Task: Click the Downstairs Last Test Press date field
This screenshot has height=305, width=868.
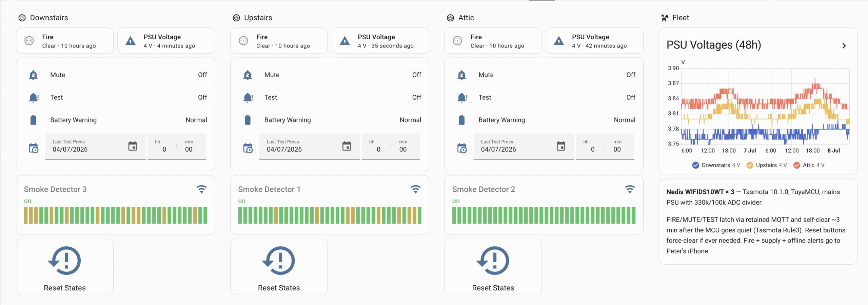Action: coord(96,146)
